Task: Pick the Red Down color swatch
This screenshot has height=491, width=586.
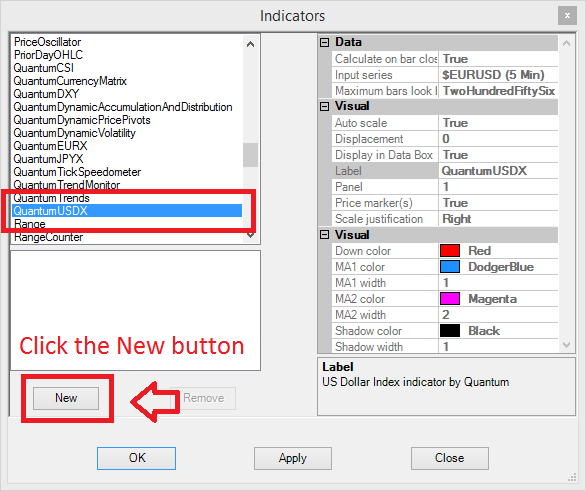Action: pyautogui.click(x=450, y=251)
